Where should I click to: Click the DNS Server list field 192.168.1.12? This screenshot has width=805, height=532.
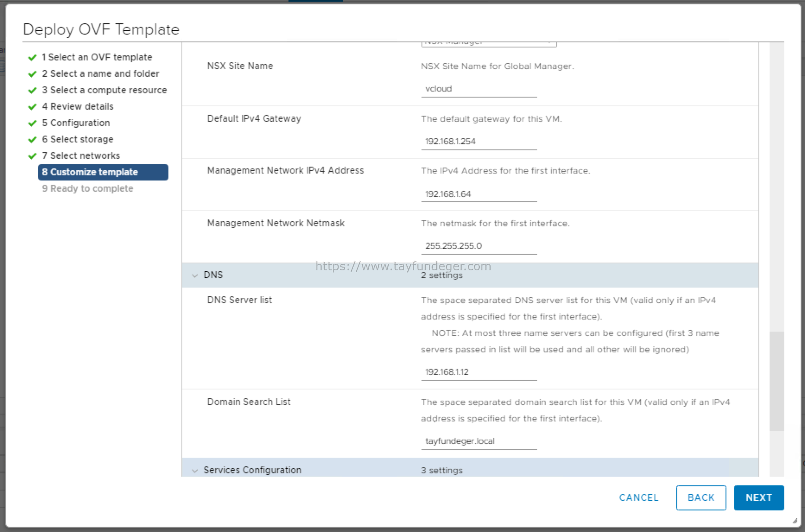pos(479,372)
